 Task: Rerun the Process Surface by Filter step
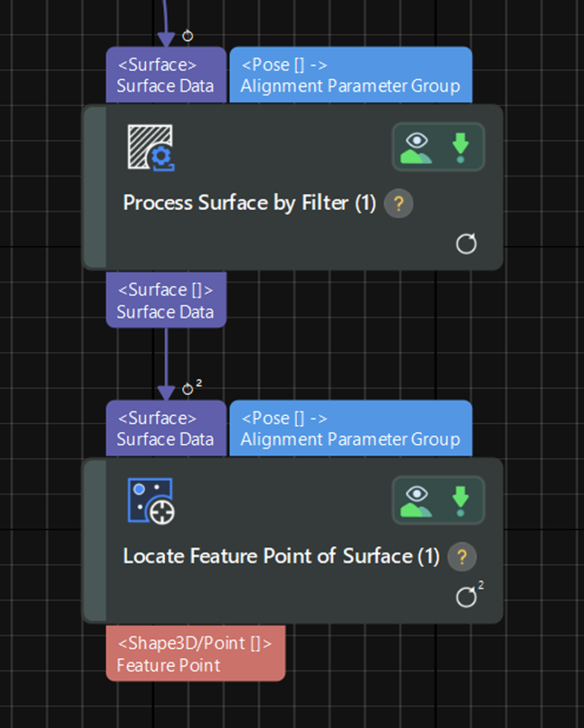(x=466, y=244)
